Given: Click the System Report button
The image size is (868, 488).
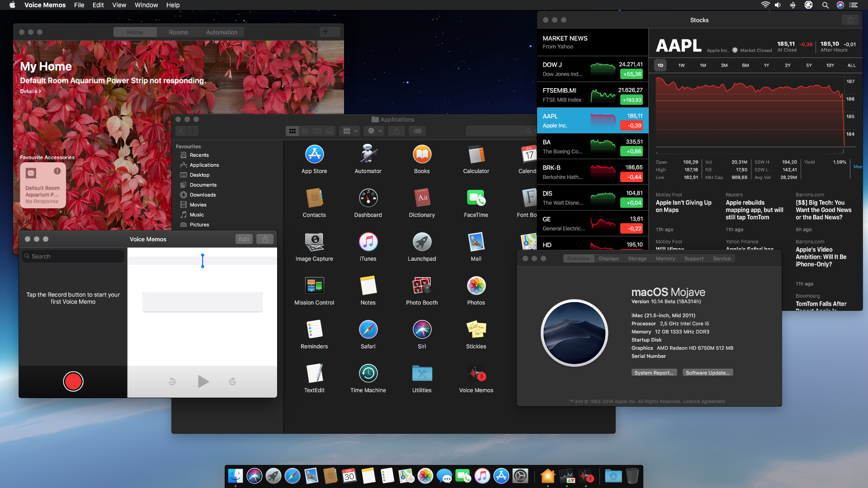Looking at the screenshot, I should tap(654, 373).
